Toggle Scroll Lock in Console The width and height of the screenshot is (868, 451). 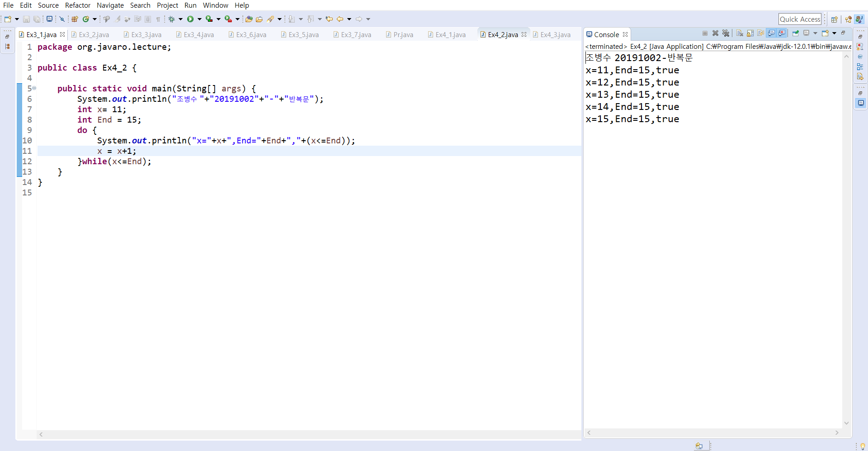tap(750, 33)
